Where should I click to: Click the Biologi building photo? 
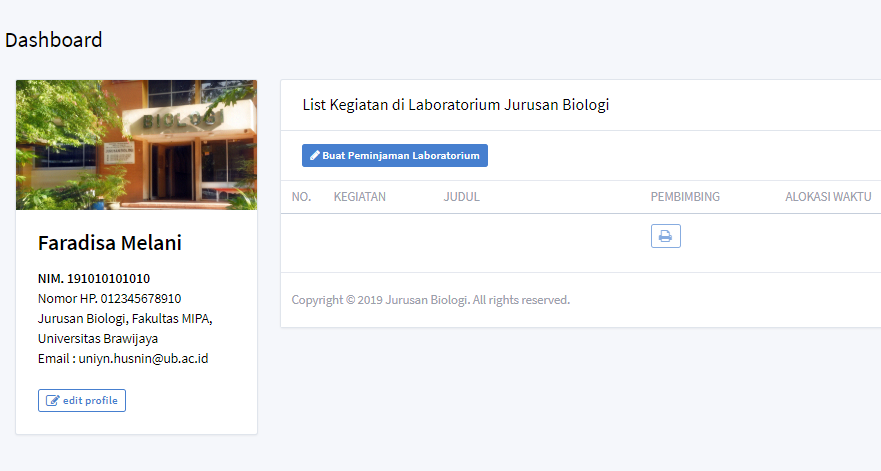136,145
